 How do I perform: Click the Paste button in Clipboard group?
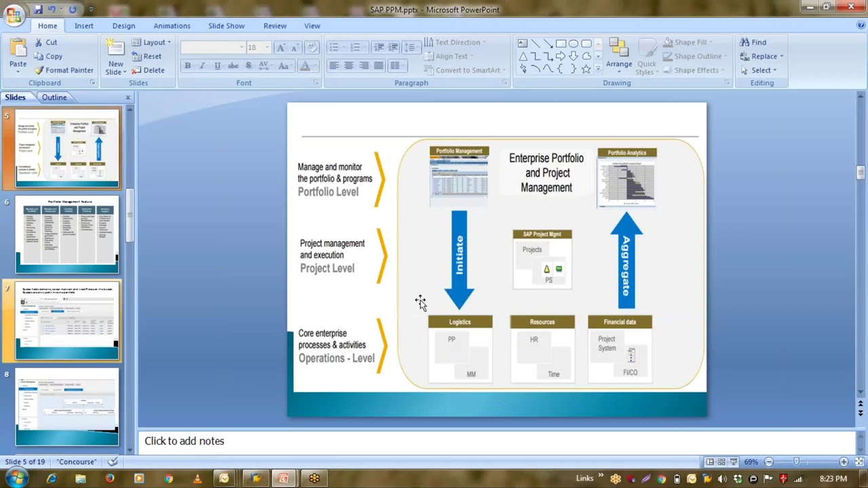(x=18, y=54)
